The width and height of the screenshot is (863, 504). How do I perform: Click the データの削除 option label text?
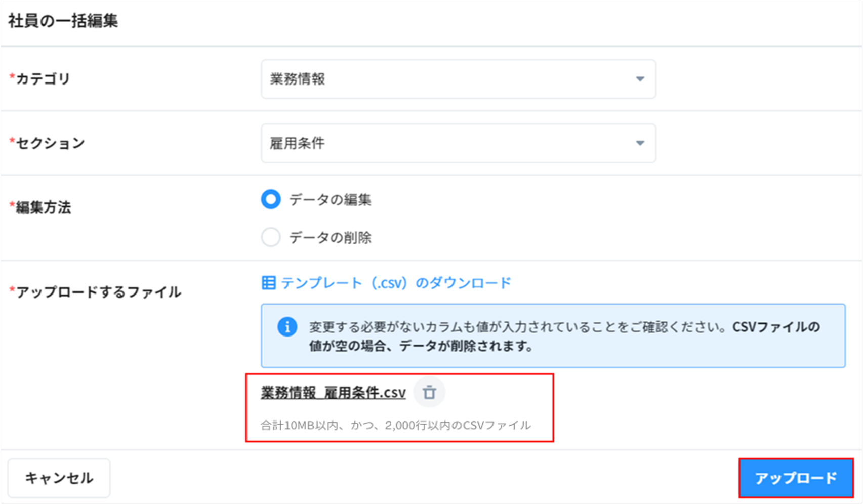[330, 237]
